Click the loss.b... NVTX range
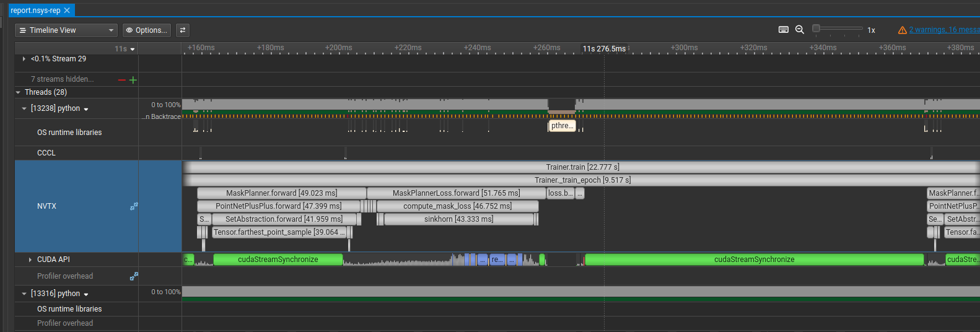Image resolution: width=980 pixels, height=332 pixels. point(561,193)
